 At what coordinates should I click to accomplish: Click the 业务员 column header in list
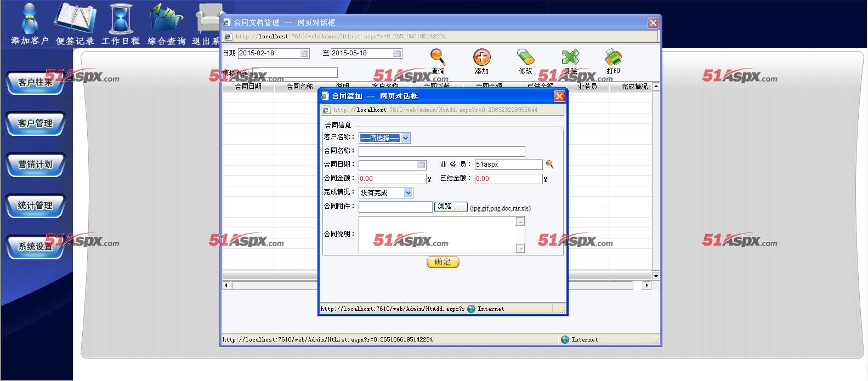click(x=587, y=87)
